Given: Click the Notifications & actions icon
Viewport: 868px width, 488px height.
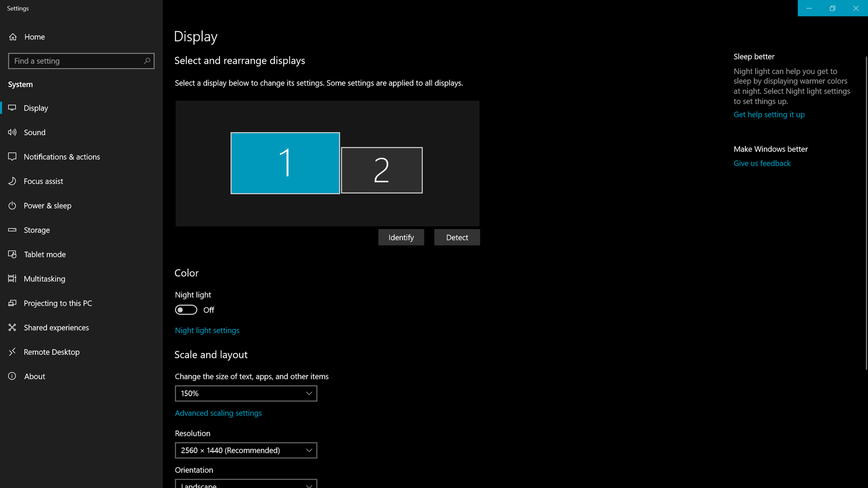Looking at the screenshot, I should (12, 157).
